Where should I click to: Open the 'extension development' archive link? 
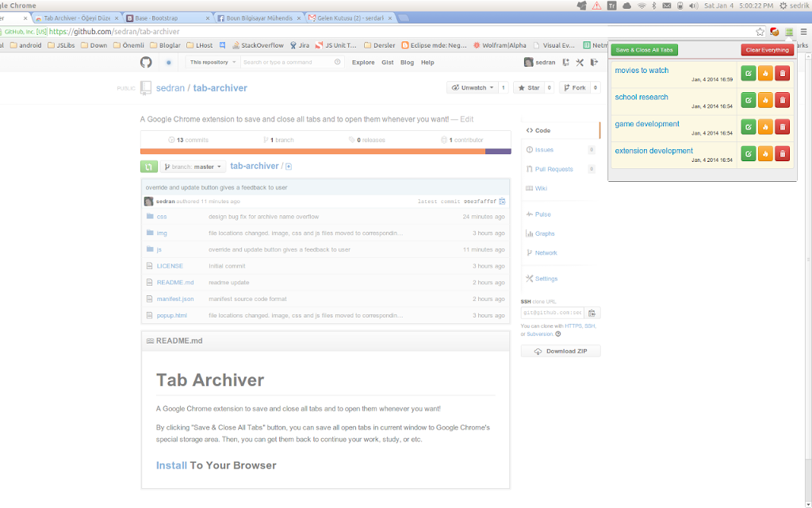[x=653, y=151]
